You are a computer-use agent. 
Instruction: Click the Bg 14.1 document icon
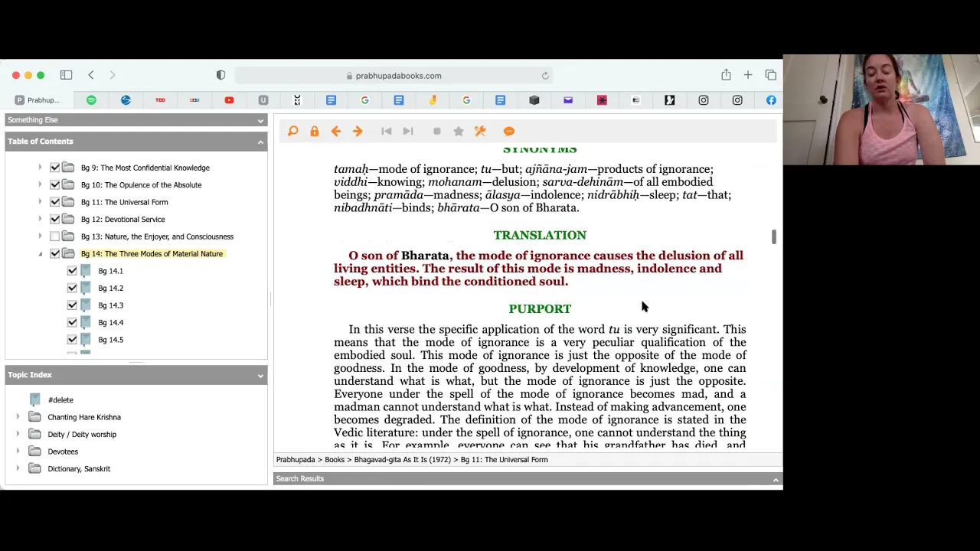(x=85, y=271)
